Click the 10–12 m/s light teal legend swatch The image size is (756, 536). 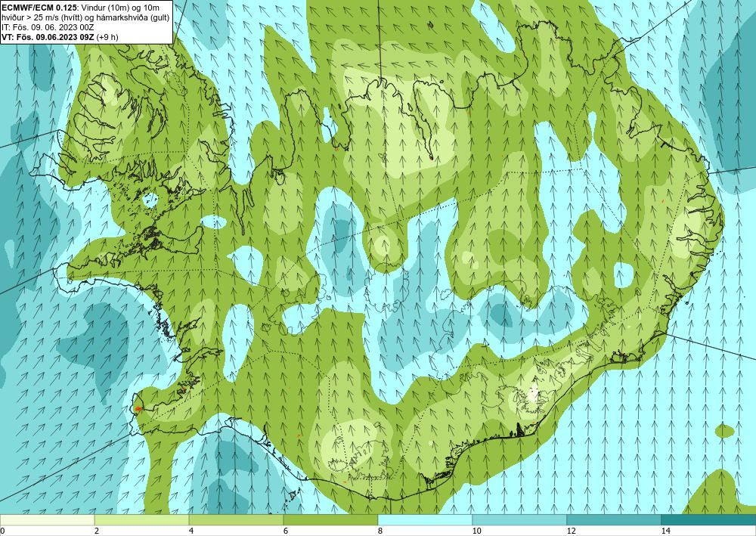click(520, 519)
